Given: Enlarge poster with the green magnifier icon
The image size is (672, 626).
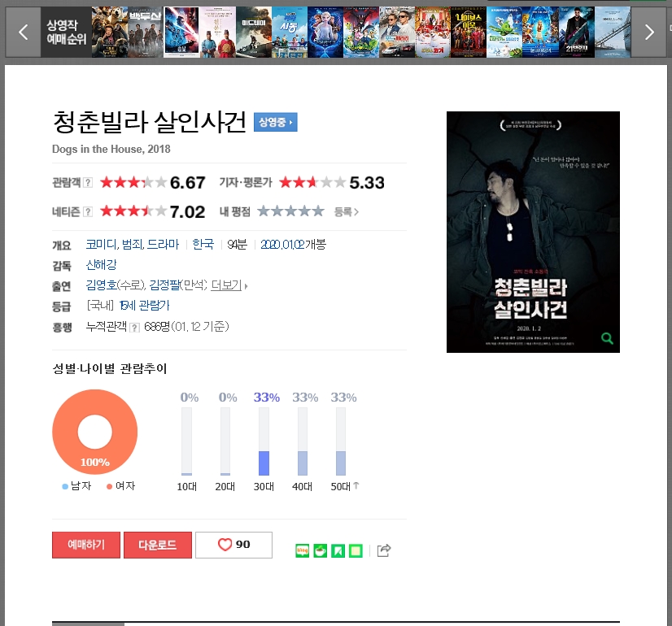Looking at the screenshot, I should 607,339.
